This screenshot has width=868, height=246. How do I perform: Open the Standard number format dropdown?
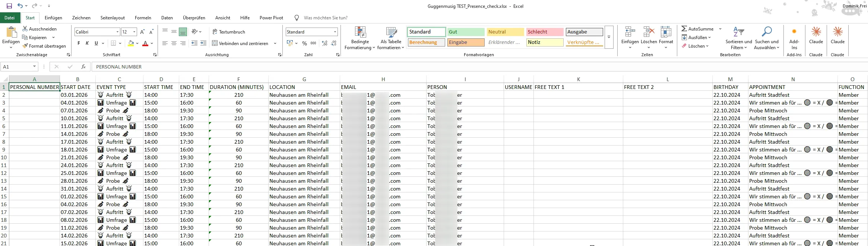click(x=335, y=32)
